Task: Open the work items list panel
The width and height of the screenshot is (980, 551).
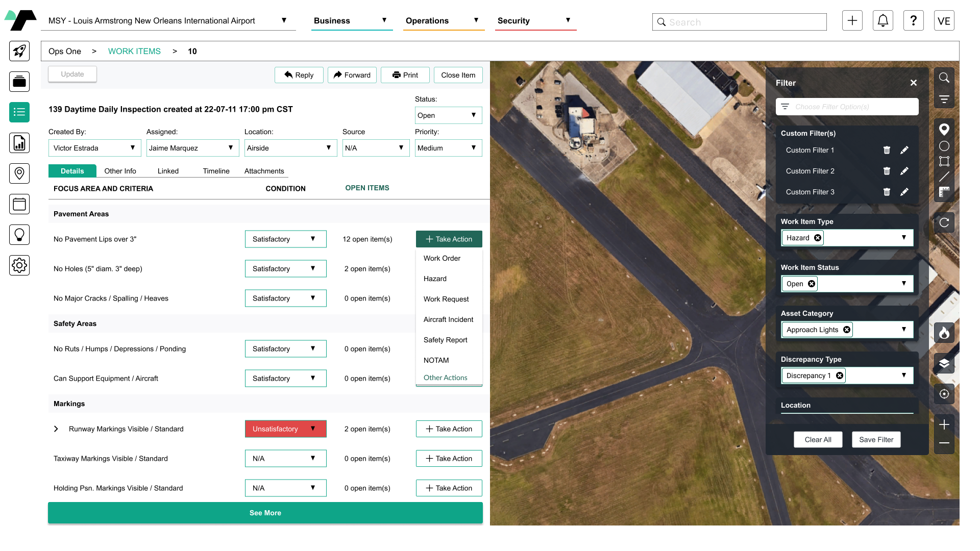Action: click(19, 112)
